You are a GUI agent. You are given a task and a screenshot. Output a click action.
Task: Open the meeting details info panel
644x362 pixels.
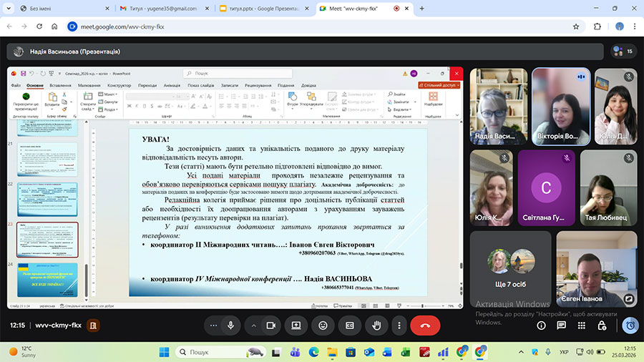541,325
